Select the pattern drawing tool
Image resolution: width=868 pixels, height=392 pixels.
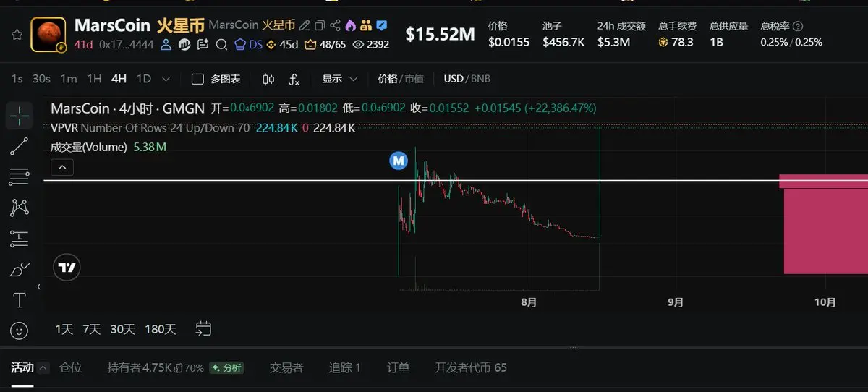click(20, 208)
